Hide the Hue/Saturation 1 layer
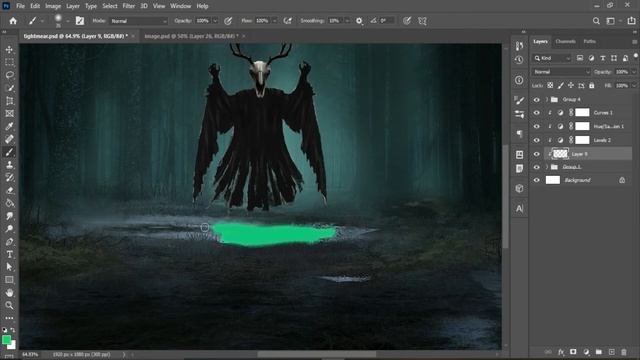Image resolution: width=640 pixels, height=360 pixels. coord(536,127)
